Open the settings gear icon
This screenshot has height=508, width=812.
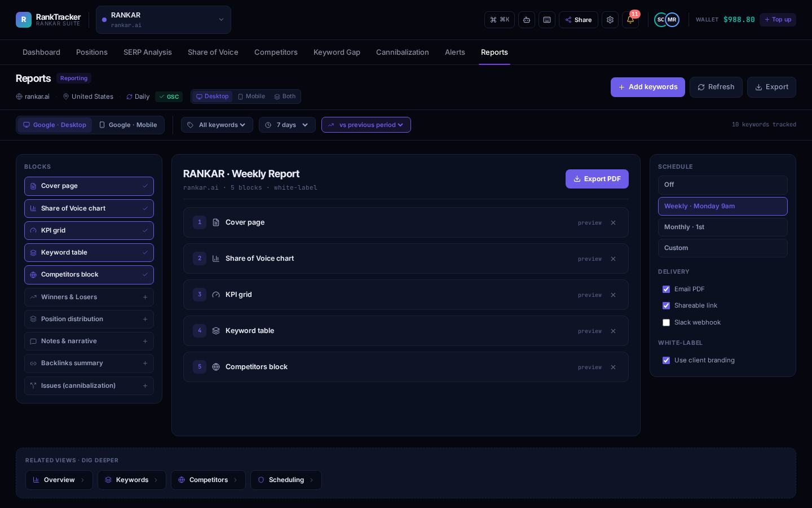(x=610, y=20)
